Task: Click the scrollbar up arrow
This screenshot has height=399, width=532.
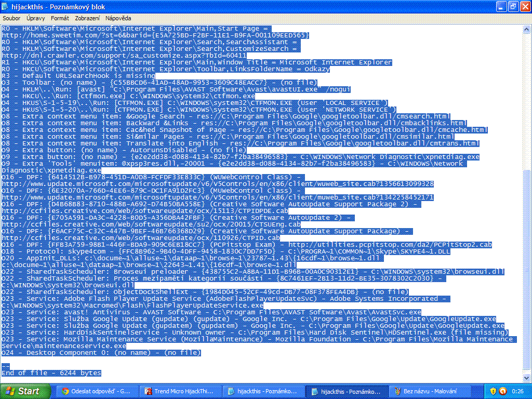Action: (x=526, y=30)
